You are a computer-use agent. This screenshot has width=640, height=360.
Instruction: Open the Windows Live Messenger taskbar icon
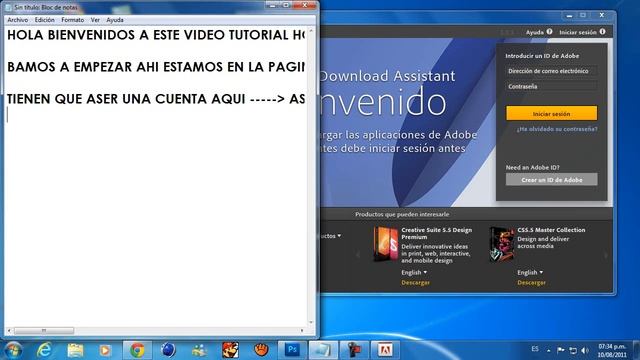click(x=199, y=350)
